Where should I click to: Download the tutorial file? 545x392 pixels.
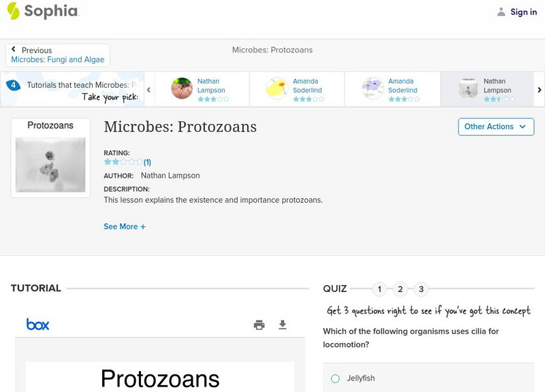(283, 325)
